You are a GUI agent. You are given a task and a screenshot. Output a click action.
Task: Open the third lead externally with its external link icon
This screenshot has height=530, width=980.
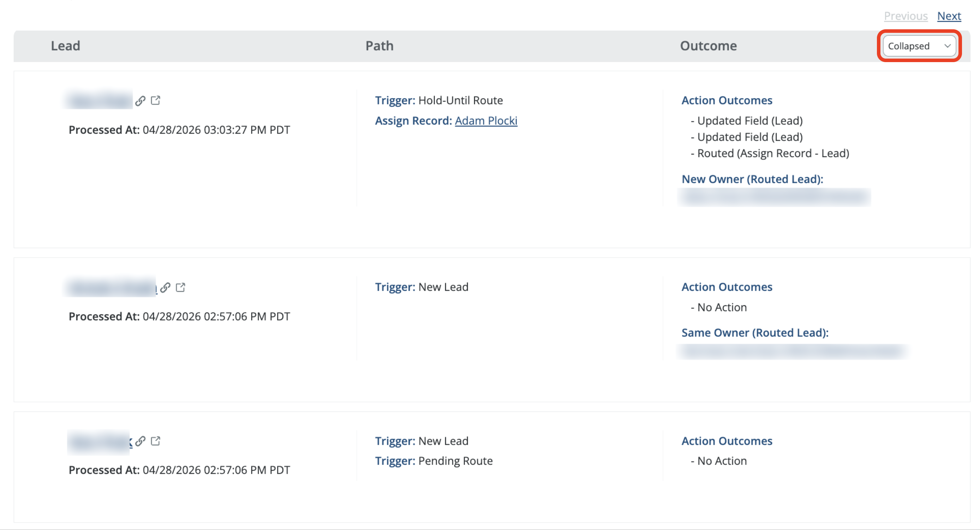[x=155, y=441]
